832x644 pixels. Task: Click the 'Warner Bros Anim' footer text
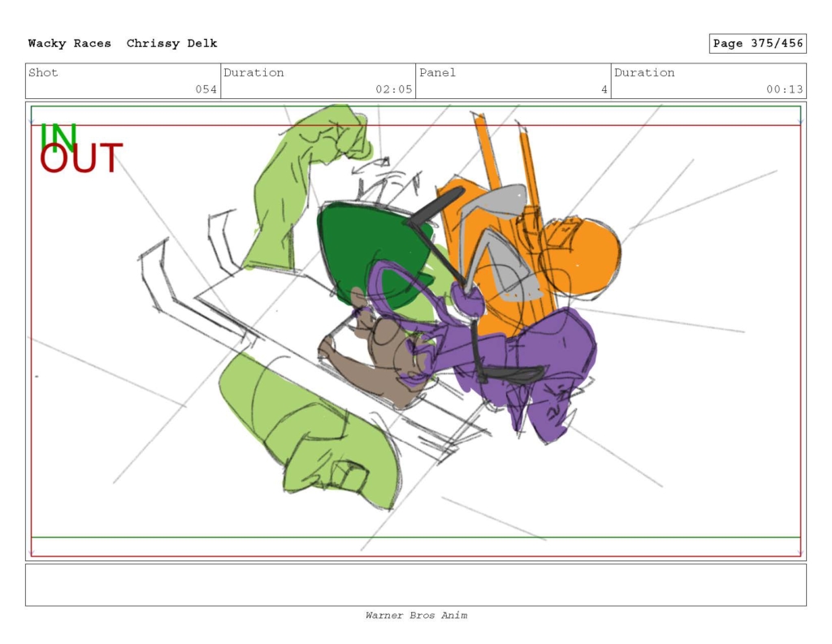click(416, 616)
